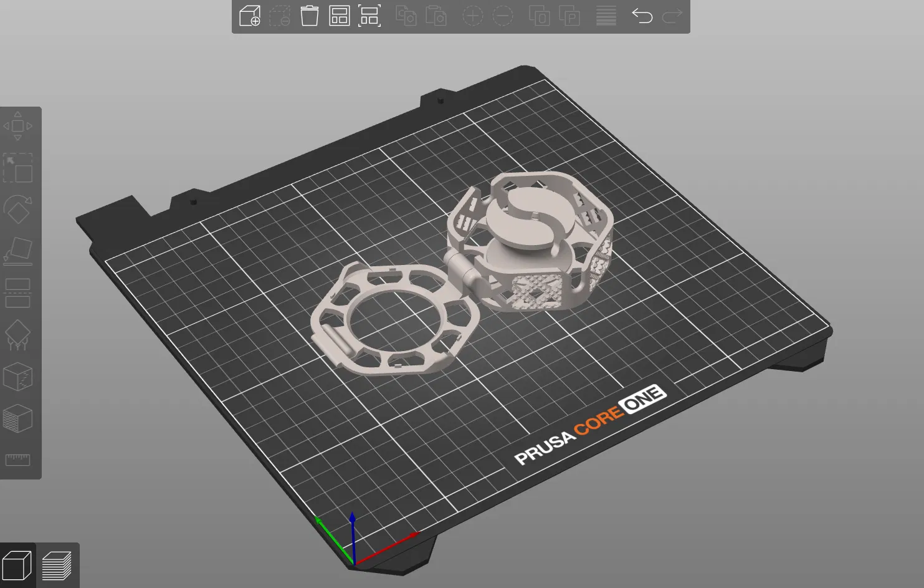This screenshot has height=588, width=924.
Task: Redo the last undone action
Action: click(x=672, y=16)
